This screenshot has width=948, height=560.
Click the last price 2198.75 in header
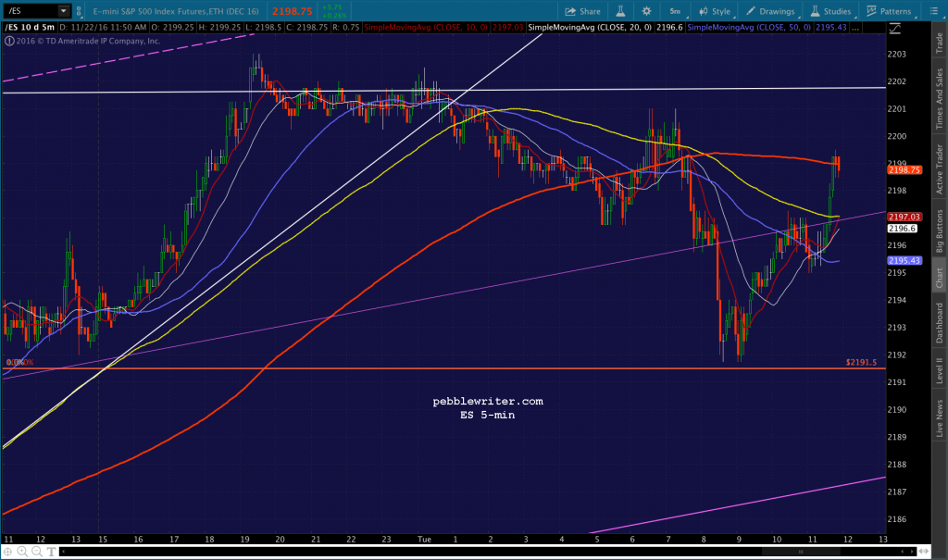pos(292,11)
